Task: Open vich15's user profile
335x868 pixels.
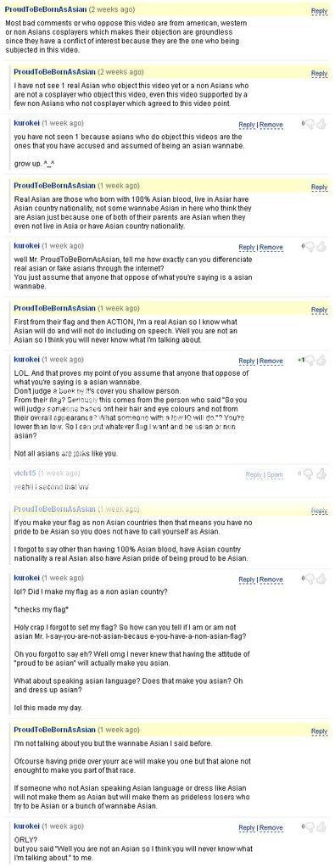Action: 25,473
